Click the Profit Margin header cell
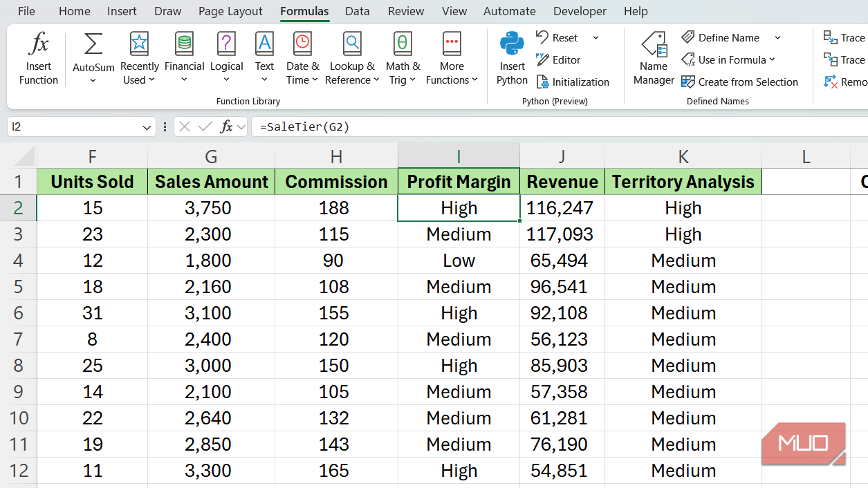 459,182
